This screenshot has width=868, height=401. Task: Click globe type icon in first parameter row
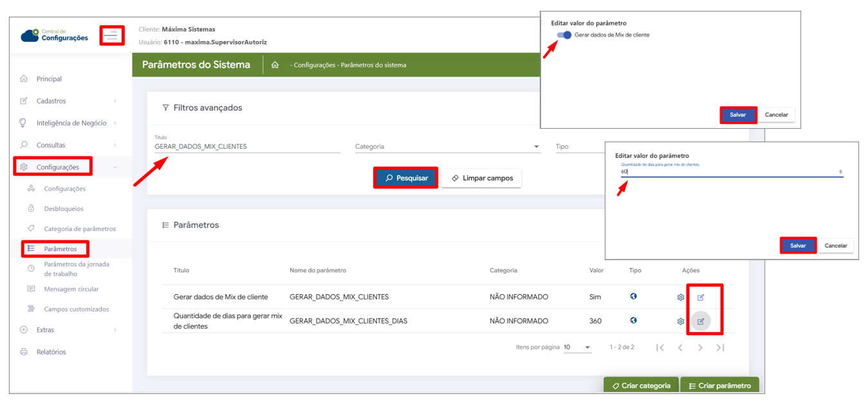pyautogui.click(x=634, y=297)
